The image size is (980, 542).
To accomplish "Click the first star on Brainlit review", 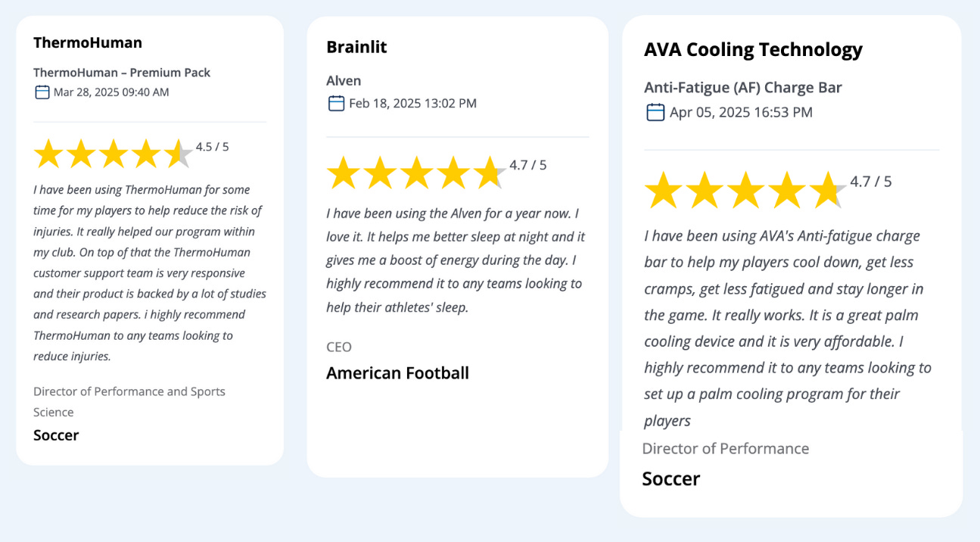I will tap(343, 173).
